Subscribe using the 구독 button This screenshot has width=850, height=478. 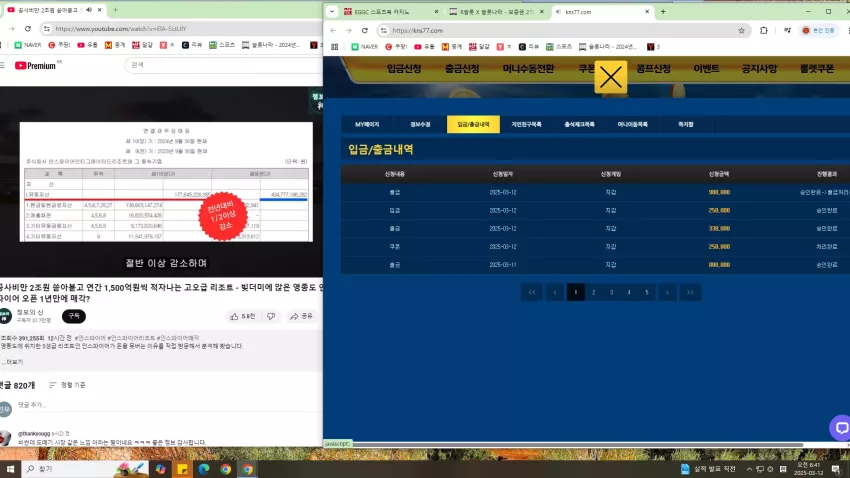pyautogui.click(x=74, y=316)
